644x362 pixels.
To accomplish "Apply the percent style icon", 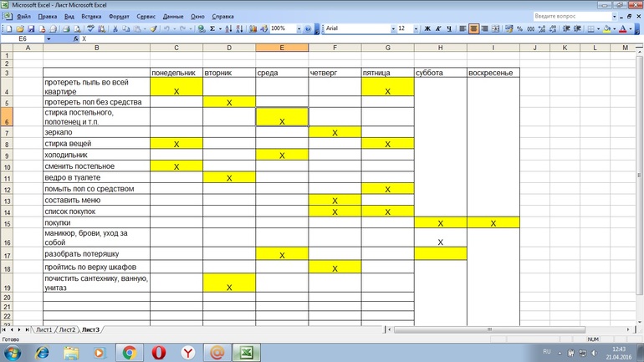I will click(x=519, y=28).
